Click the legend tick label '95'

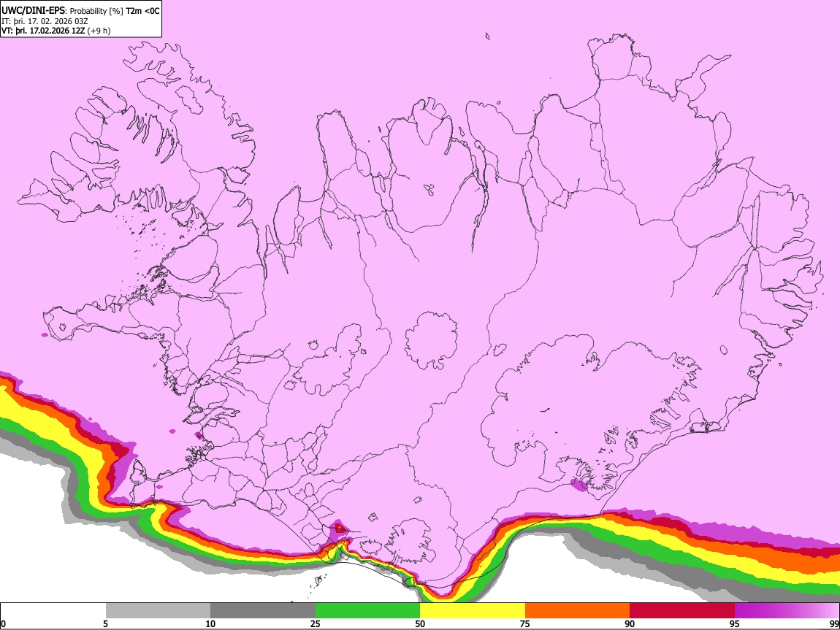735,623
